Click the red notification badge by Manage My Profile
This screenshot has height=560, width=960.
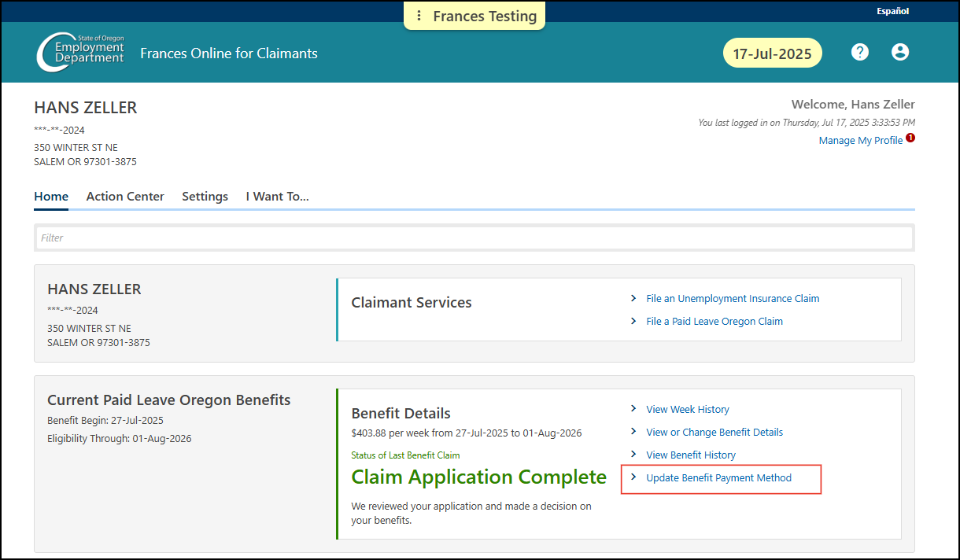click(910, 138)
